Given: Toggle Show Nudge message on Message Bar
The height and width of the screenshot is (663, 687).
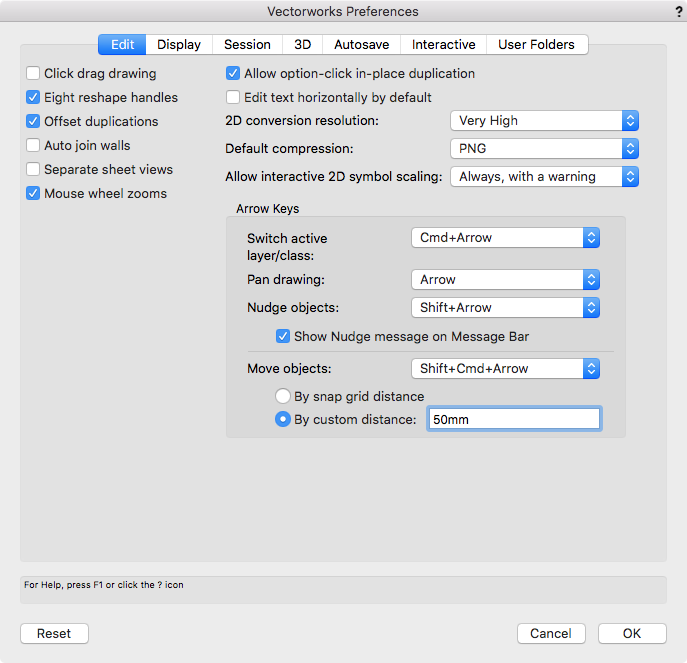Looking at the screenshot, I should [x=283, y=336].
